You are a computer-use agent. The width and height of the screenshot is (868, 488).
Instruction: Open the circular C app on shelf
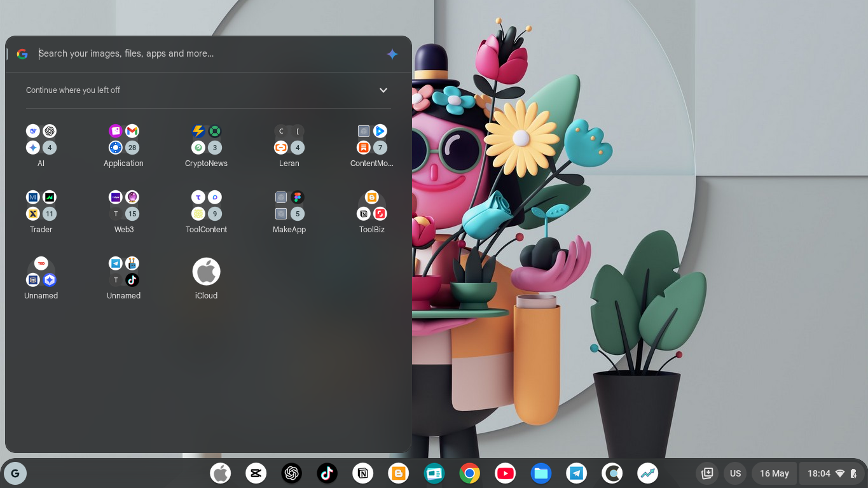612,473
